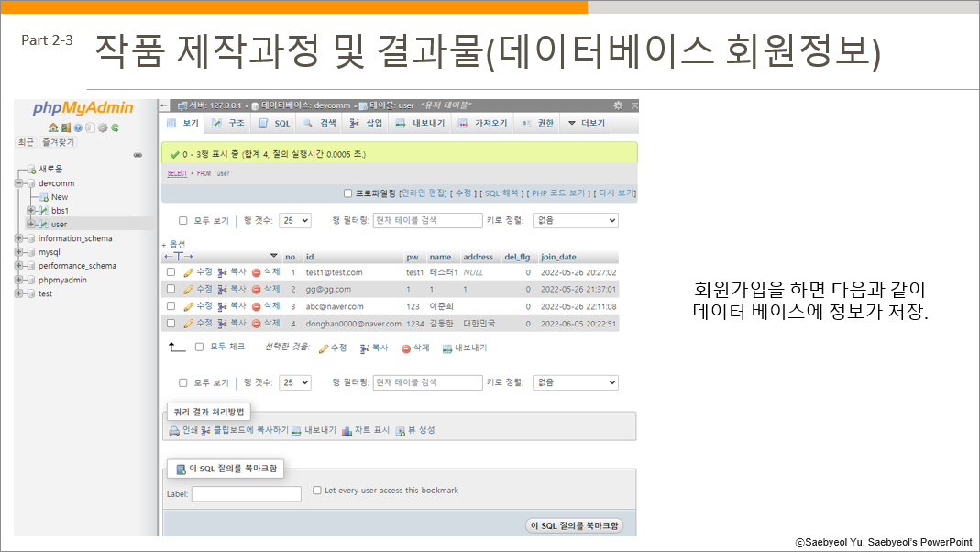Open the lower 키로 정렬 없음 dropdown
Image resolution: width=980 pixels, height=552 pixels.
[x=575, y=382]
